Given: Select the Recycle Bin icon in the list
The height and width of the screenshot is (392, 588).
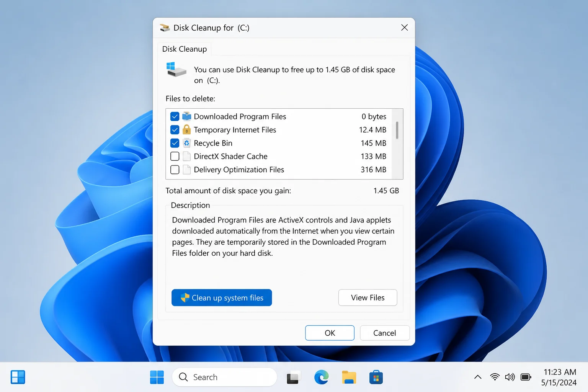Looking at the screenshot, I should pos(186,143).
